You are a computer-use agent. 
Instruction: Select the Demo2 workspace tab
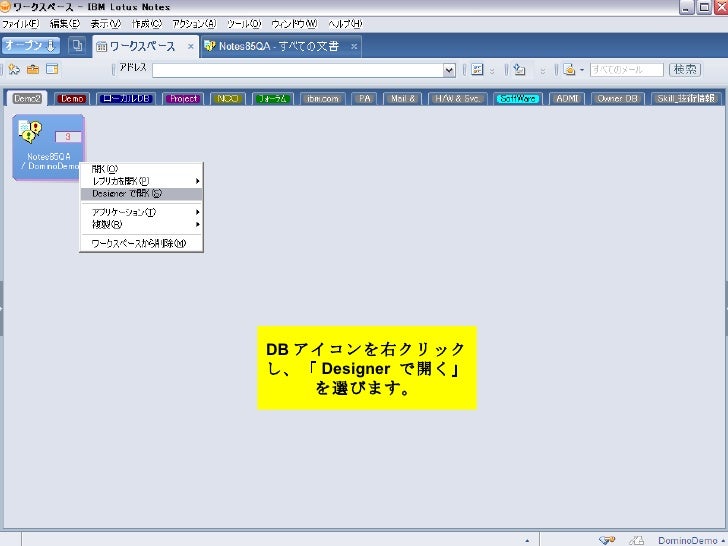[27, 98]
